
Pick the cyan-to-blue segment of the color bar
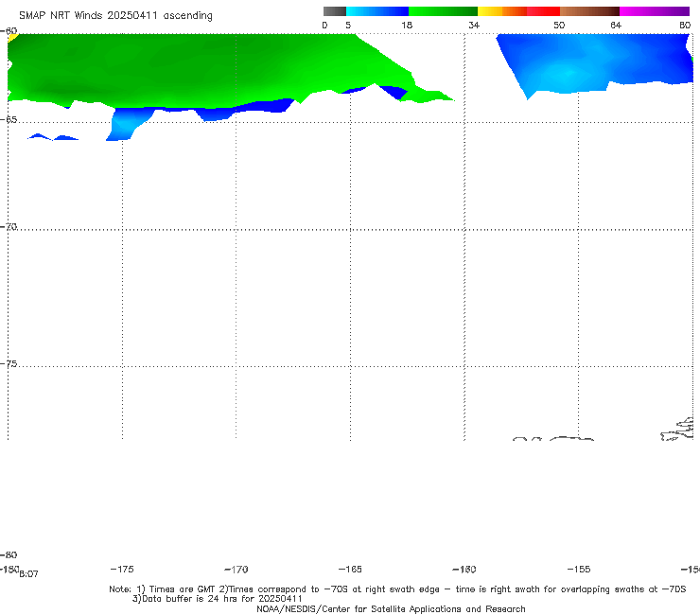coord(377,11)
